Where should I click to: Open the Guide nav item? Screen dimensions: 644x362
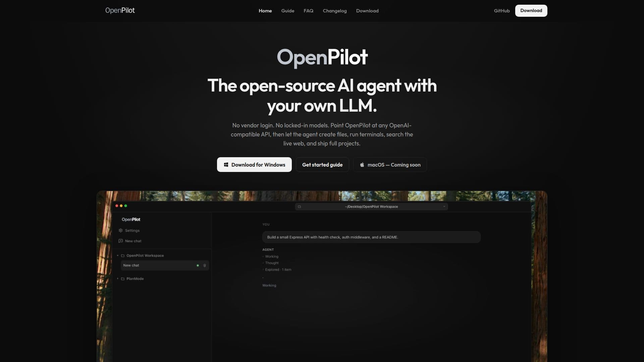287,11
